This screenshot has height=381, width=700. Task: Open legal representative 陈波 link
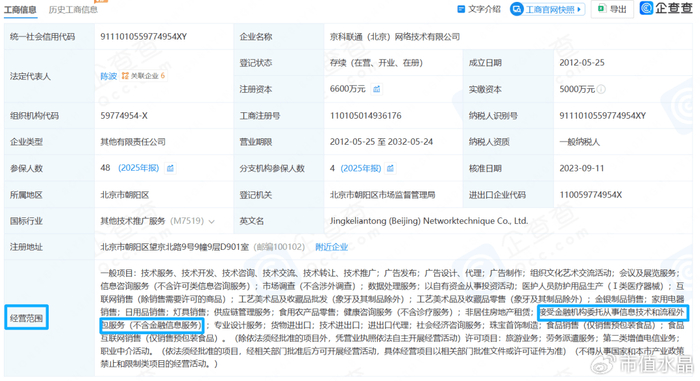[108, 76]
